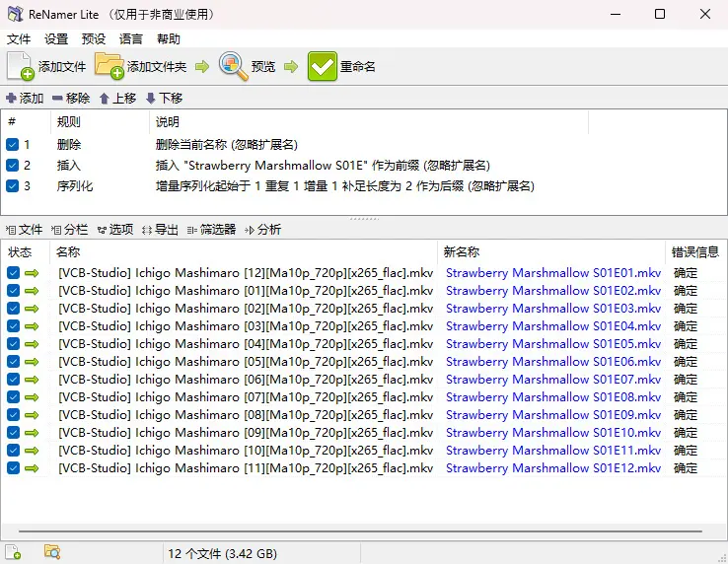
Task: Remove selected rule with 移除 button
Action: [71, 98]
